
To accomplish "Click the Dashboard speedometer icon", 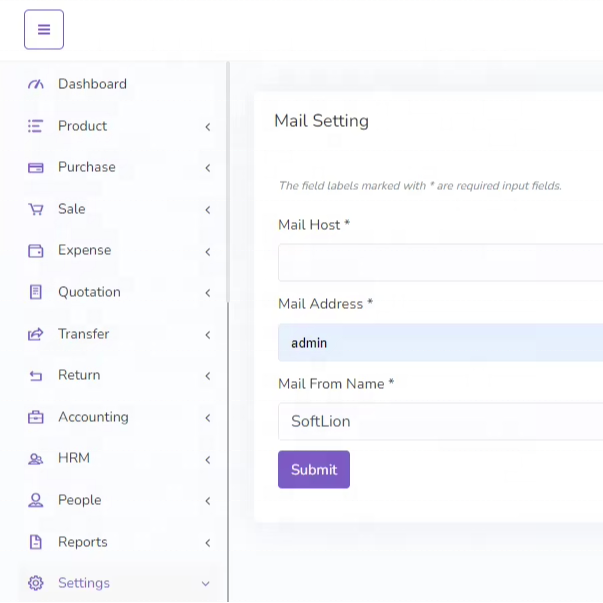I will (36, 84).
